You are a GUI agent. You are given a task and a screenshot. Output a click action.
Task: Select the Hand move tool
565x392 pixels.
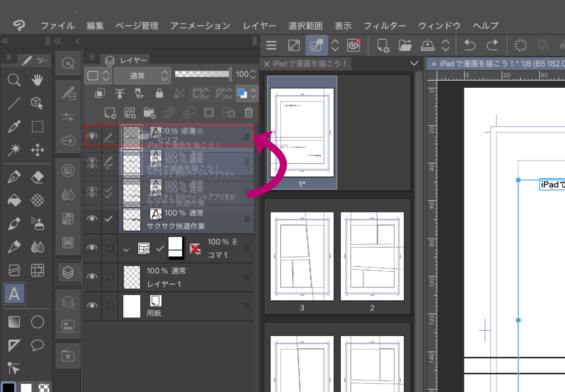pos(38,80)
